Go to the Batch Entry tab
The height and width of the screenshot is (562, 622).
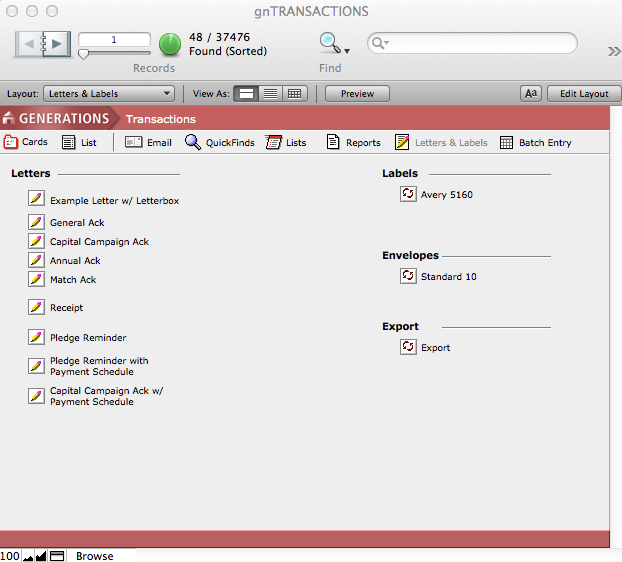(x=535, y=142)
